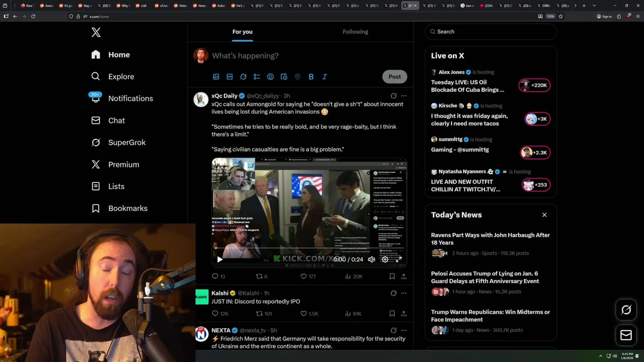
Task: Close Today's News panel
Action: [x=544, y=215]
